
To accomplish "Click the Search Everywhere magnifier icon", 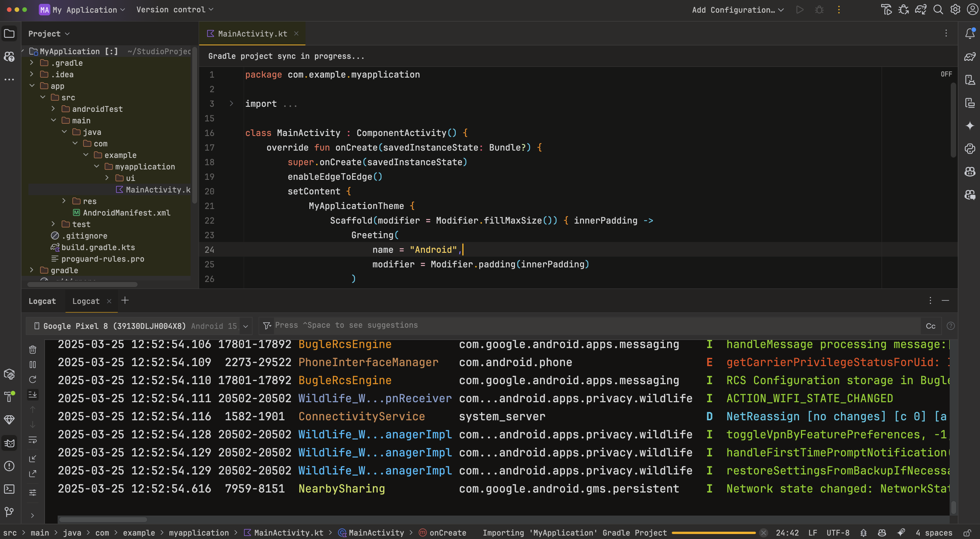I will [938, 10].
